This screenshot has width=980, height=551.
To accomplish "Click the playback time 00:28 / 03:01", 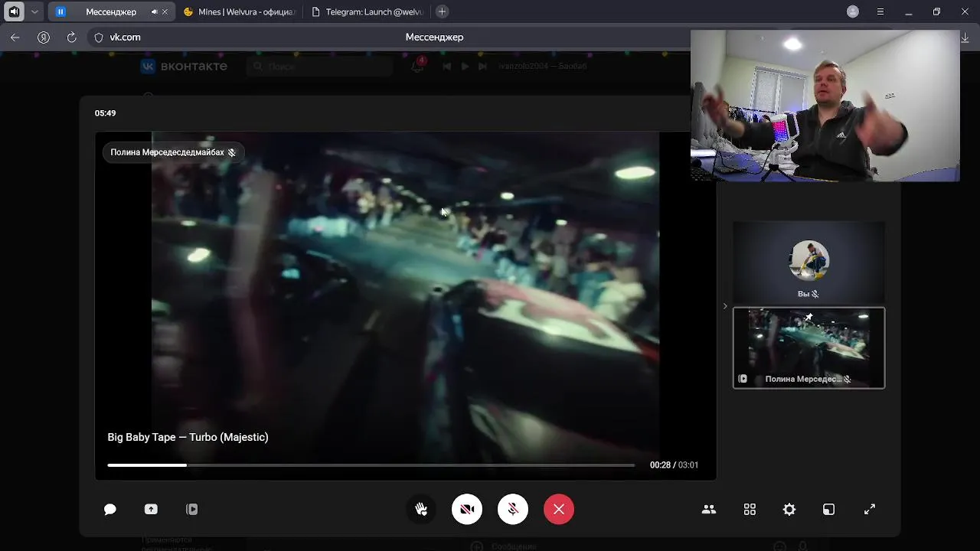I will click(x=674, y=465).
